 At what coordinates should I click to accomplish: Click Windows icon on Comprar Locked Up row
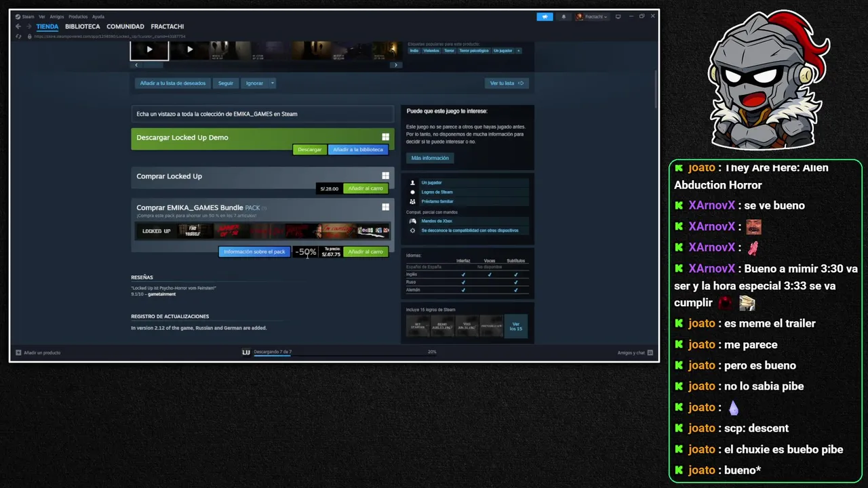point(385,176)
